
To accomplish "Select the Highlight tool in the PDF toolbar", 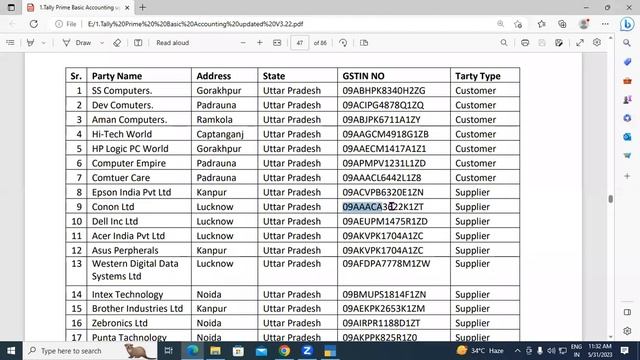I will 31,42.
